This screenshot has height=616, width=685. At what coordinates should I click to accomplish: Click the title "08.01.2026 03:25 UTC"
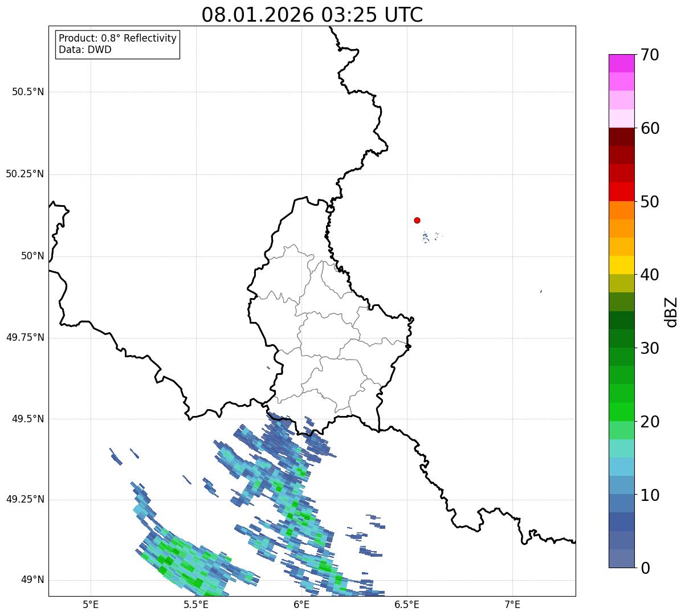(312, 15)
